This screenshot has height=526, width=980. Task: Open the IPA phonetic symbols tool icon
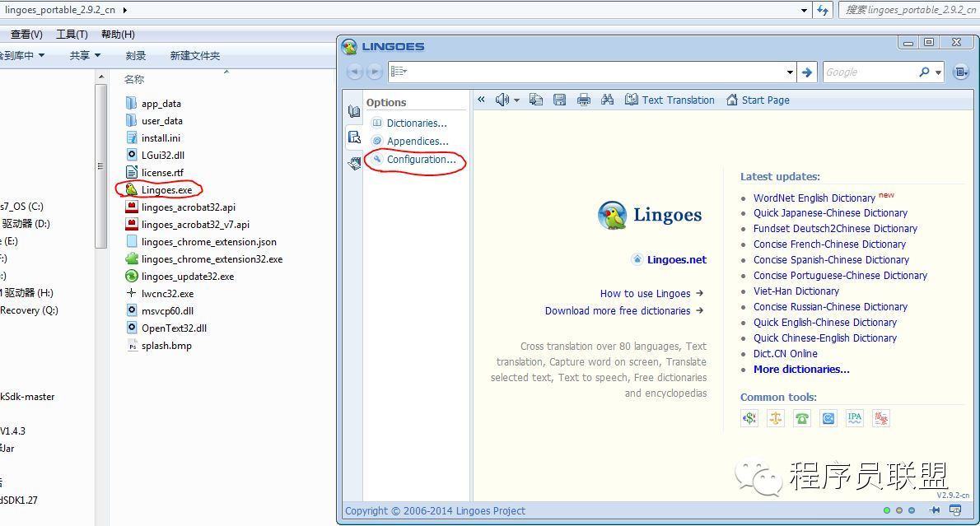pyautogui.click(x=854, y=418)
